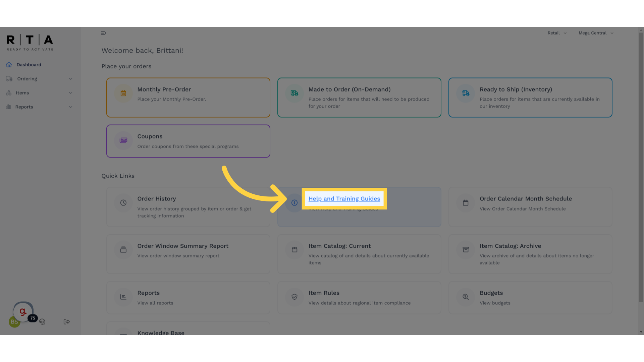The width and height of the screenshot is (644, 362).
Task: Click the Reports bar chart sidebar icon
Action: click(x=8, y=107)
